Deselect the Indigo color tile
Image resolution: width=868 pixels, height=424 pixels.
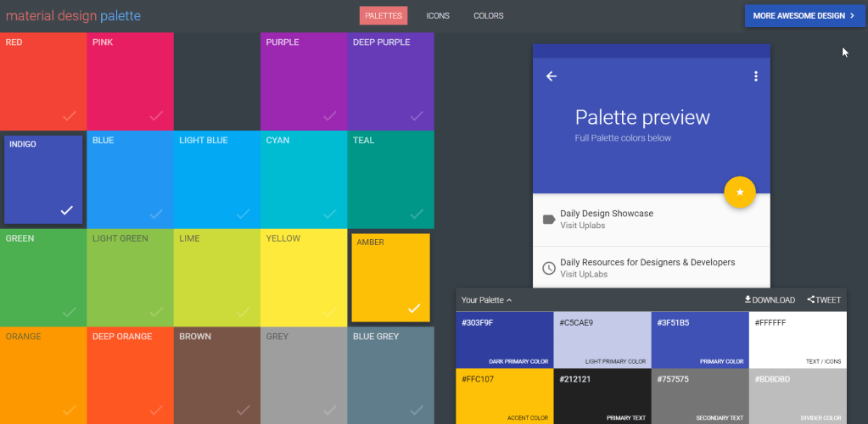coord(43,179)
